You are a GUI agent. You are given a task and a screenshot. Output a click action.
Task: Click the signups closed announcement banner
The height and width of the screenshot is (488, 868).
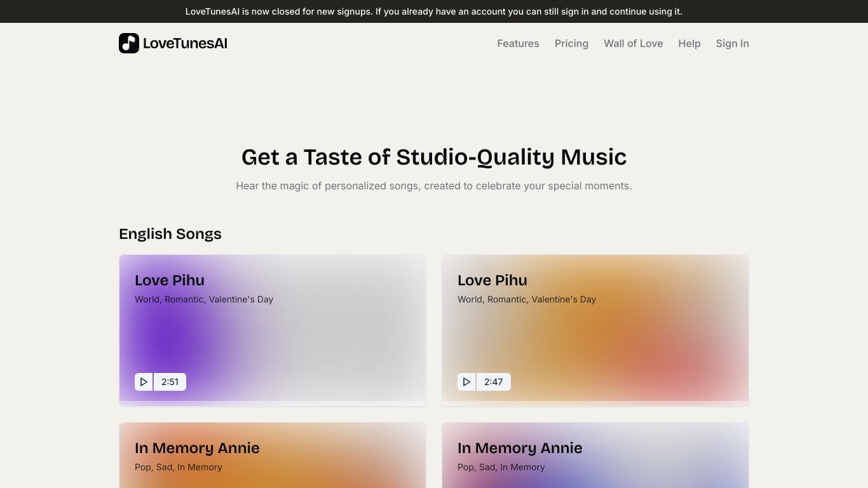pos(434,11)
